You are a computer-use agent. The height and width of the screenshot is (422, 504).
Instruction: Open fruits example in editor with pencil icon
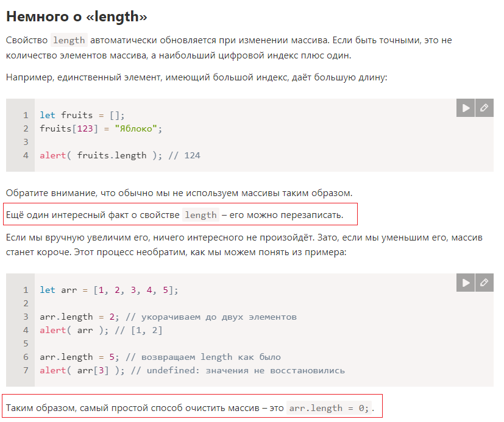pyautogui.click(x=484, y=108)
